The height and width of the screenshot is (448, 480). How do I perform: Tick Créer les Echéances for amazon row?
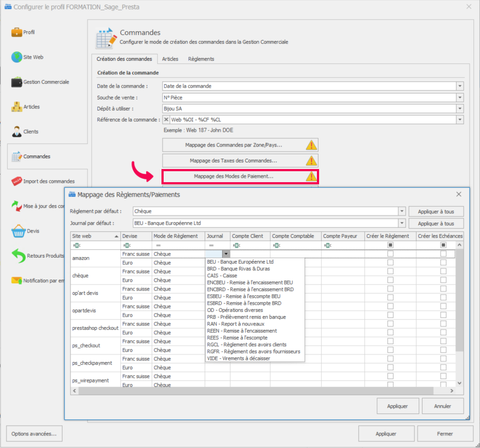click(x=443, y=254)
